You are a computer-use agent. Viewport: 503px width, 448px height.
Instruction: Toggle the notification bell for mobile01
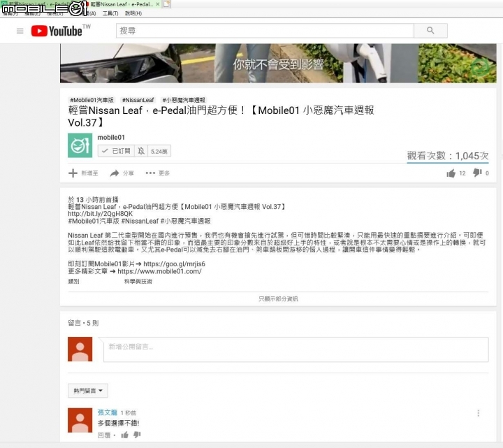[x=141, y=151]
